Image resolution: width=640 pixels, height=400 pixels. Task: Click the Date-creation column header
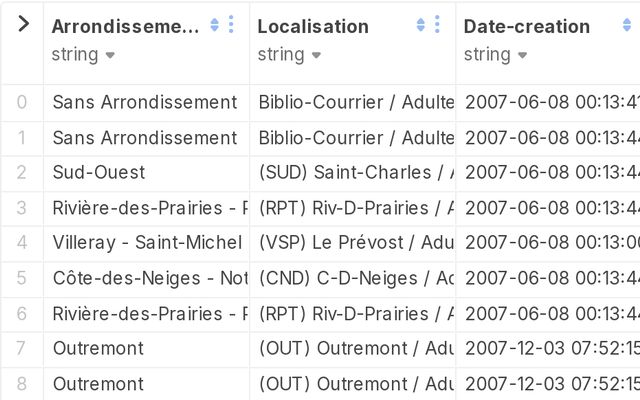pyautogui.click(x=527, y=27)
